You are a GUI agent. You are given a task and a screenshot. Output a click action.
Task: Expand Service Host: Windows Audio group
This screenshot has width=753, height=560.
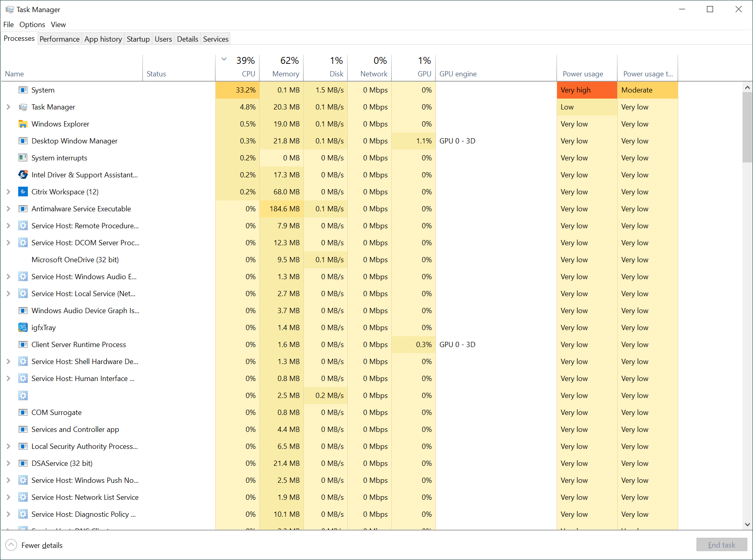tap(8, 277)
